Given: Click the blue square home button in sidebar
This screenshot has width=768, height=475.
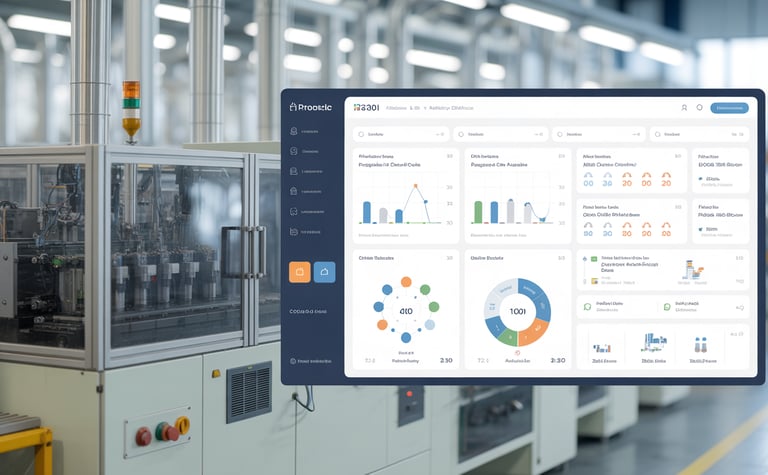Looking at the screenshot, I should tap(324, 272).
